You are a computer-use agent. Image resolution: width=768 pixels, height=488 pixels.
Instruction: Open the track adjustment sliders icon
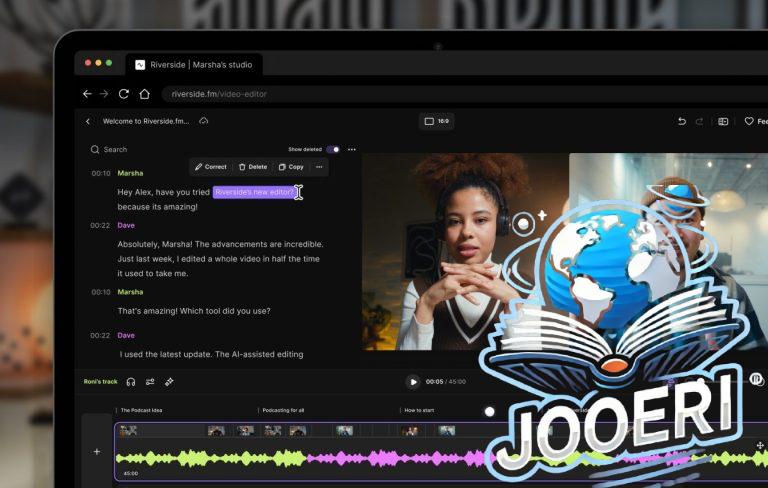point(150,382)
